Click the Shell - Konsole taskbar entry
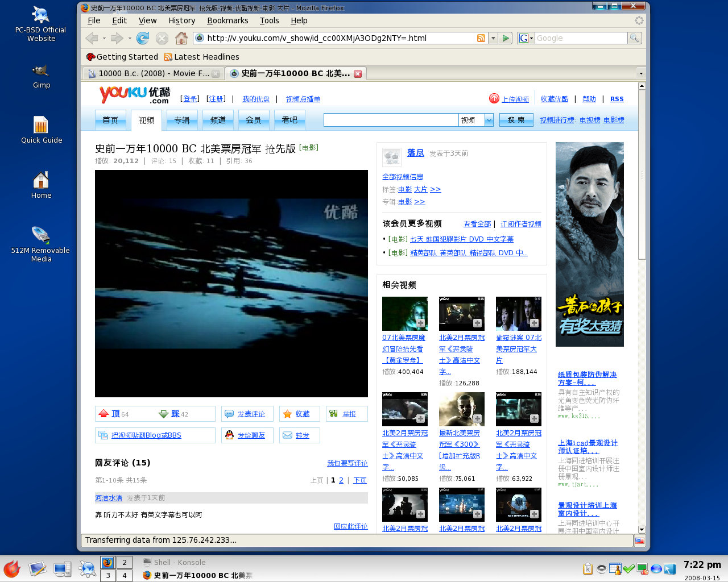The image size is (728, 582). click(x=175, y=562)
